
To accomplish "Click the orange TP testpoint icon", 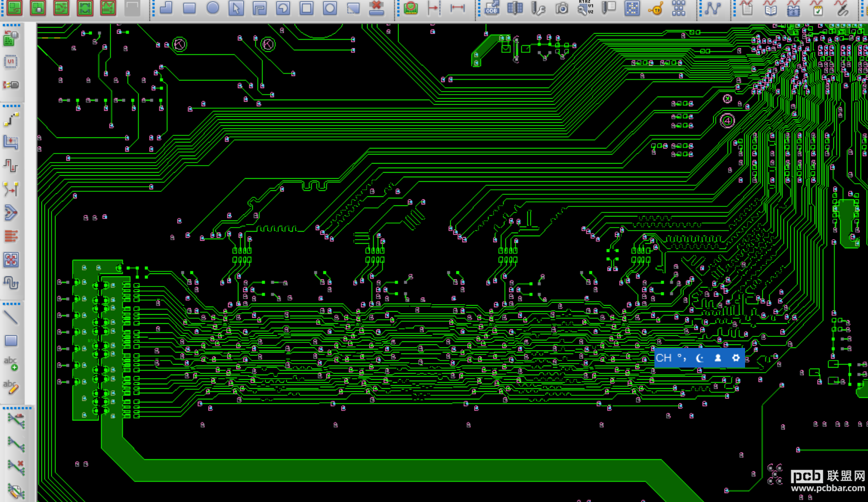I will [x=655, y=8].
